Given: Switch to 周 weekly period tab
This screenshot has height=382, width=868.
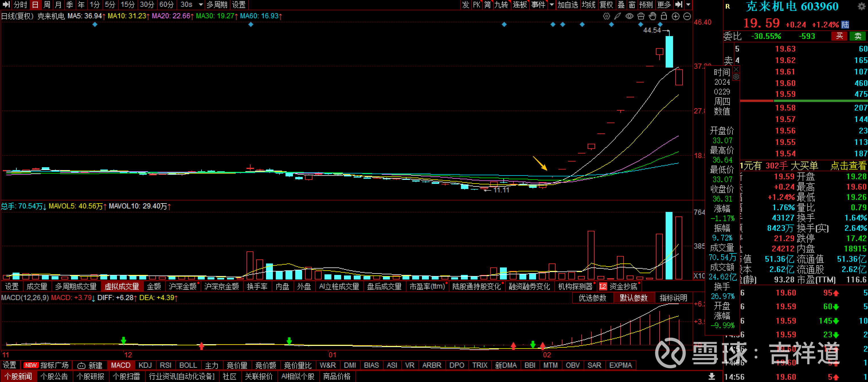Looking at the screenshot, I should pos(47,5).
